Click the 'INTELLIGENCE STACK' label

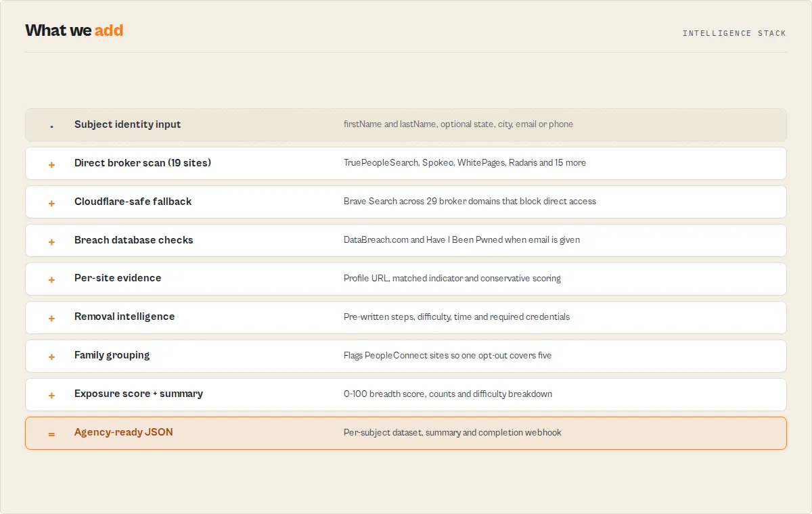click(x=734, y=33)
